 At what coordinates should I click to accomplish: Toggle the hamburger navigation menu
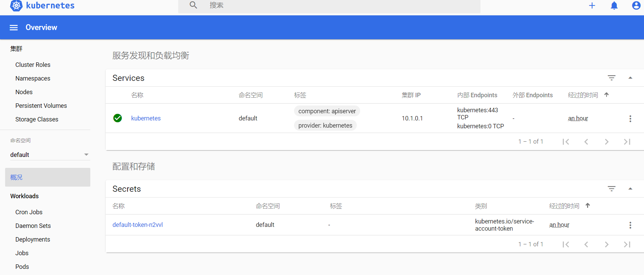tap(14, 28)
